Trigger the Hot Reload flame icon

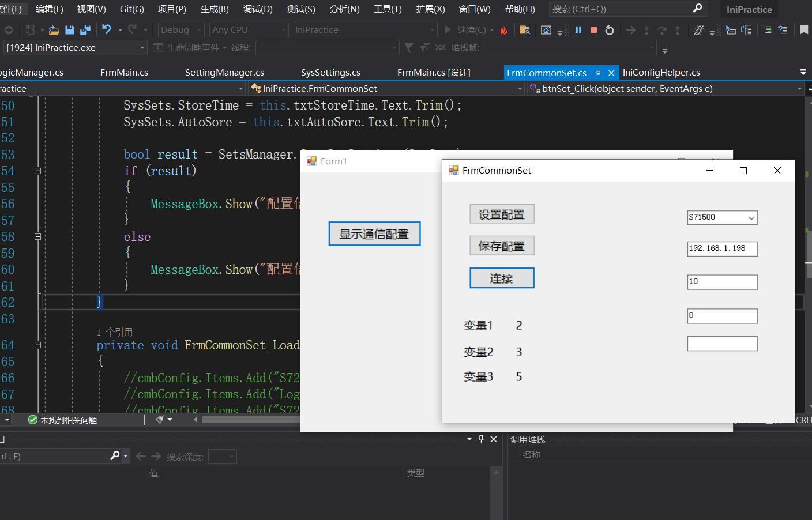[x=504, y=29]
